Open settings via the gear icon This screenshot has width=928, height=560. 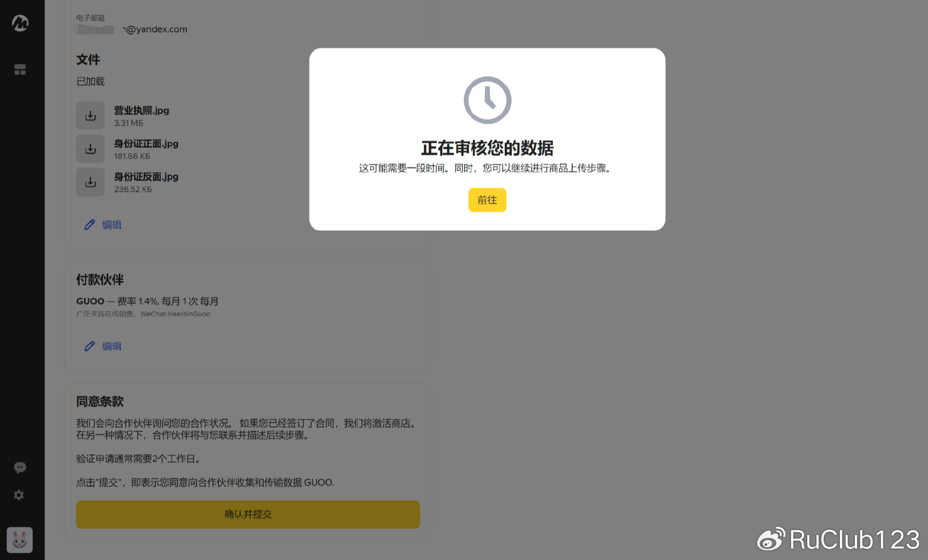[19, 495]
